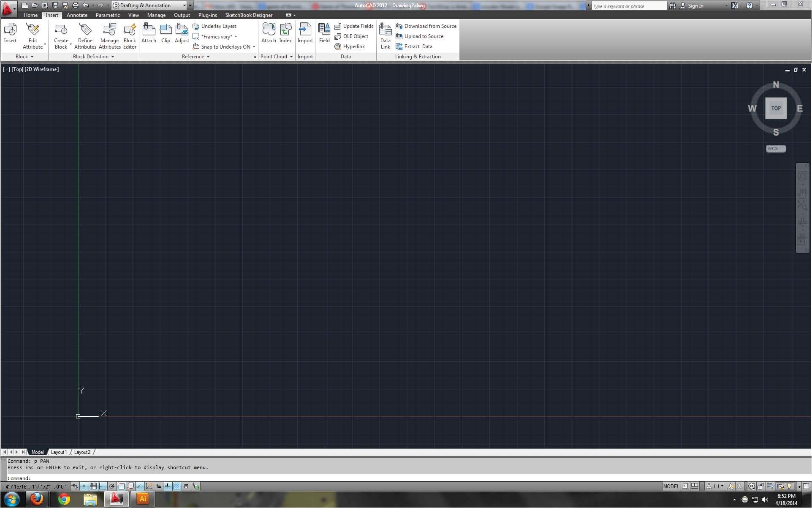The width and height of the screenshot is (812, 508).
Task: Insert a Field icon
Action: pyautogui.click(x=324, y=30)
